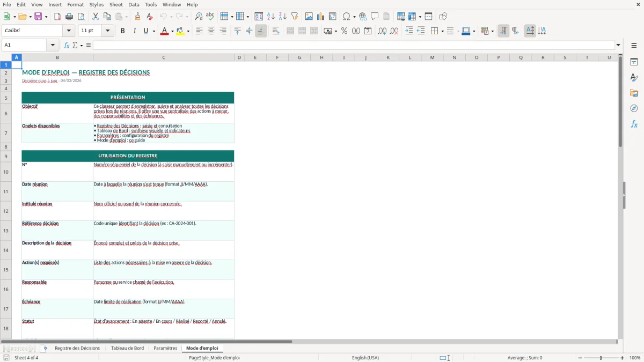Open the sidebar Gallery panel

[x=634, y=93]
